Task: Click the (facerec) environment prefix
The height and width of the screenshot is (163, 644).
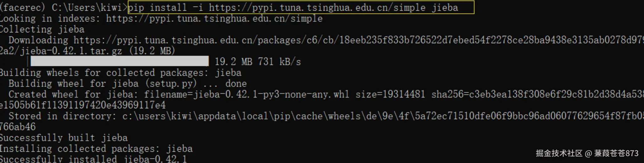Action: [23, 7]
